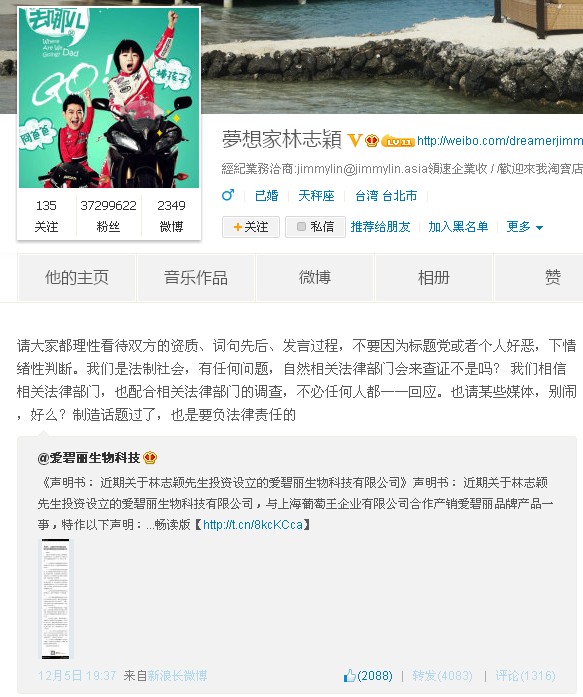Click the 37299622 粉丝 followers count
The width and height of the screenshot is (583, 697).
pyautogui.click(x=108, y=216)
